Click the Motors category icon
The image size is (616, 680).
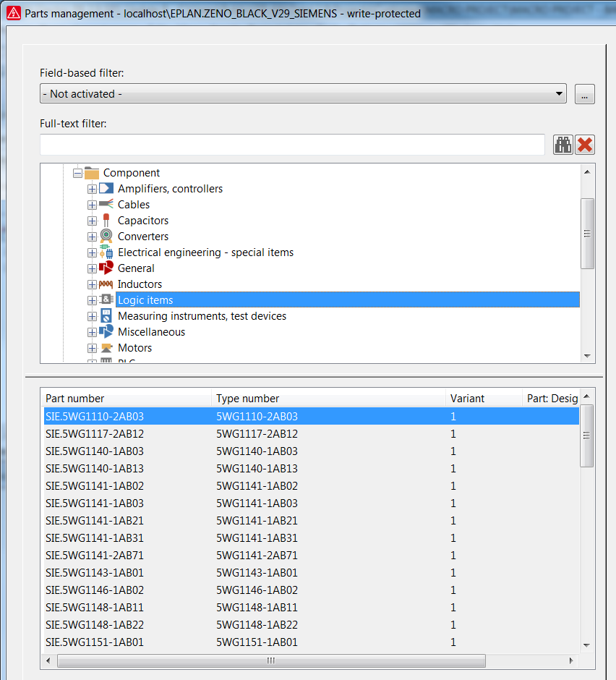(106, 348)
